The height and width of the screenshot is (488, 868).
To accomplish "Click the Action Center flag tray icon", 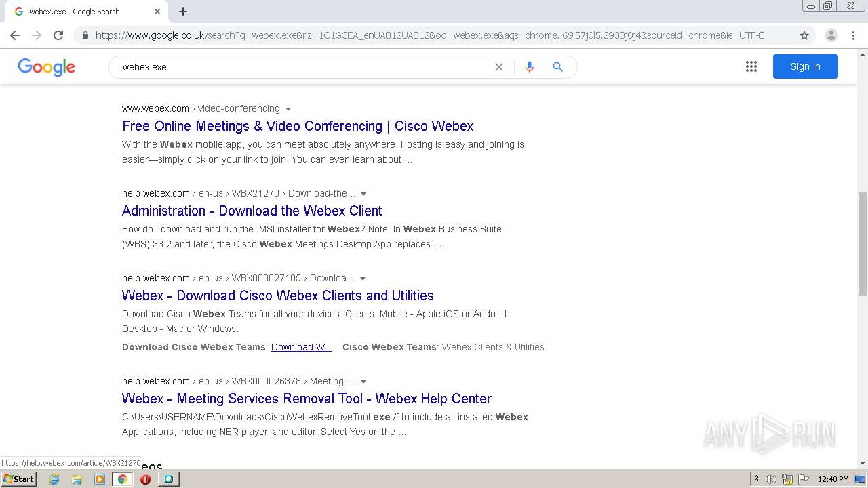I will click(803, 479).
